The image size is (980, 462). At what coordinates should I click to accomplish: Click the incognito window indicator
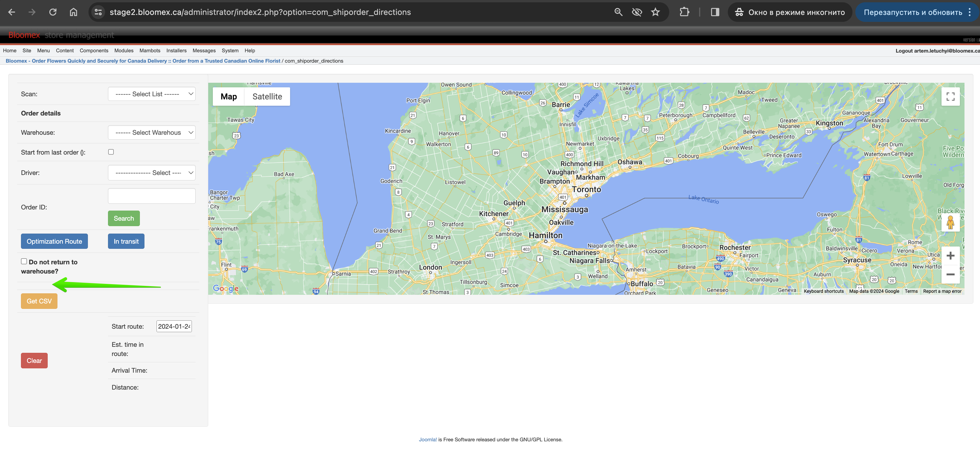(x=790, y=12)
